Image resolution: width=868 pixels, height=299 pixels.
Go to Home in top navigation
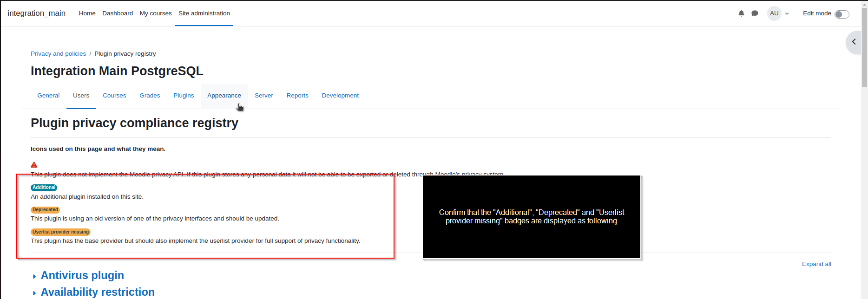[x=87, y=13]
